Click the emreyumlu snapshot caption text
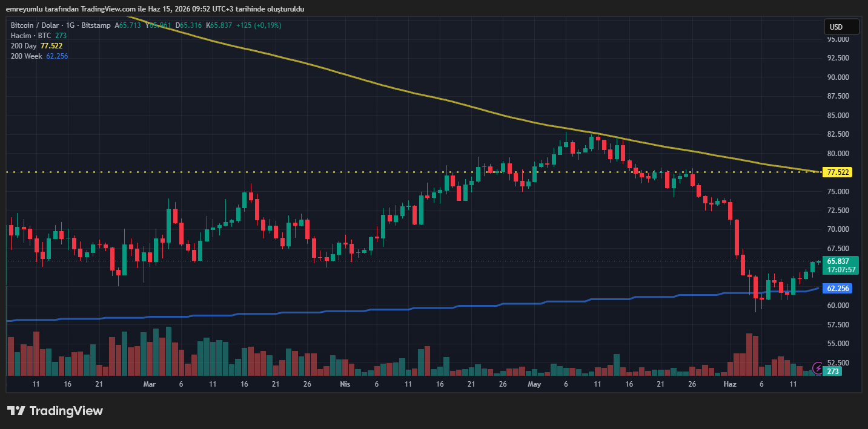 (x=154, y=9)
